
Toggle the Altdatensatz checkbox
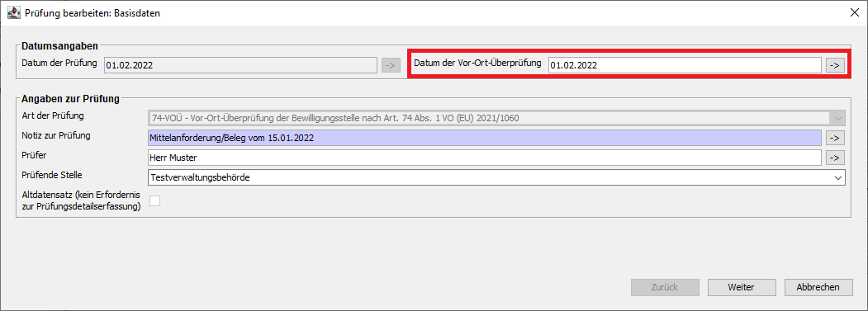(155, 201)
